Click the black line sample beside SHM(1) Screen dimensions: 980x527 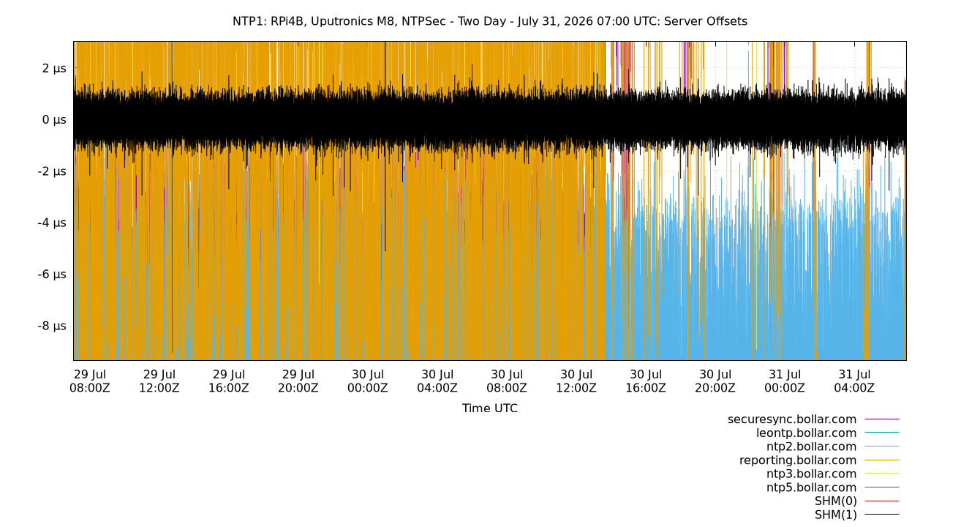point(882,515)
